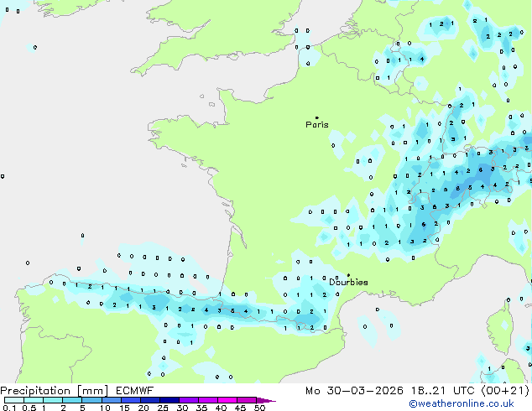Image resolution: width=532 pixels, height=411 pixels.
Task: Click the legend swatch between 30 and 35
Action: (x=188, y=400)
